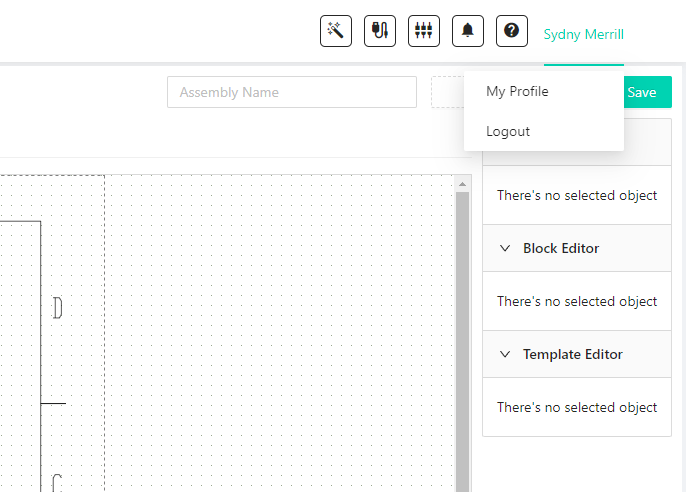Screen dimensions: 686x492
Task: Select the letter D on the canvas
Action: (x=58, y=308)
